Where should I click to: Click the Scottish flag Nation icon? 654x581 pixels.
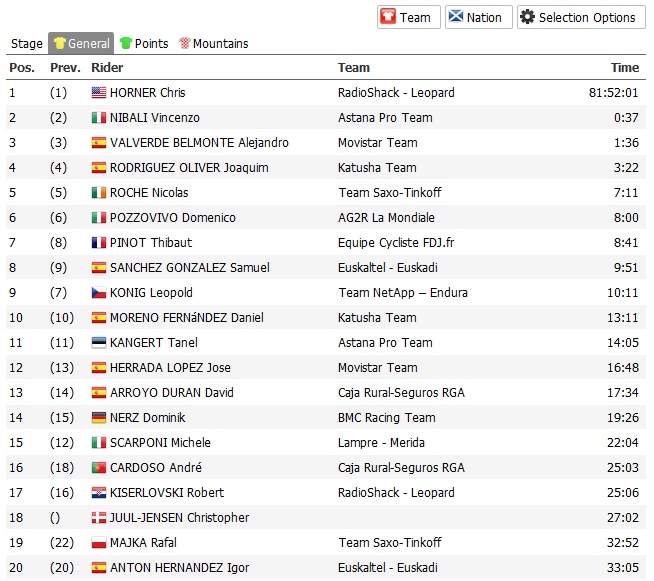click(455, 17)
